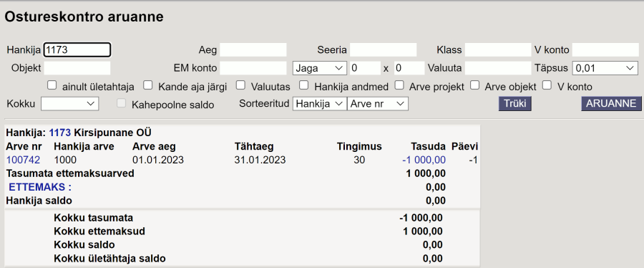Expand the 'Arve nr' sorting dropdown
644x268 pixels.
(x=377, y=104)
